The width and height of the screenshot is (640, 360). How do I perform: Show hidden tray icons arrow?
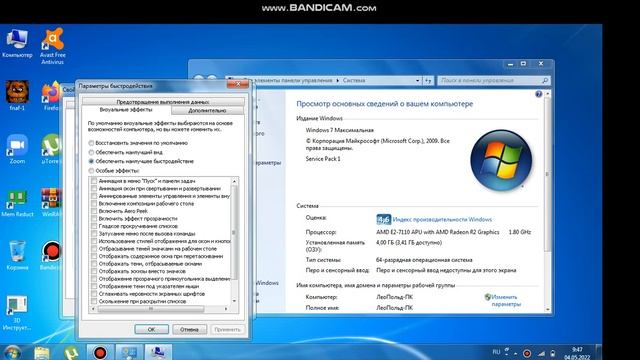(516, 353)
